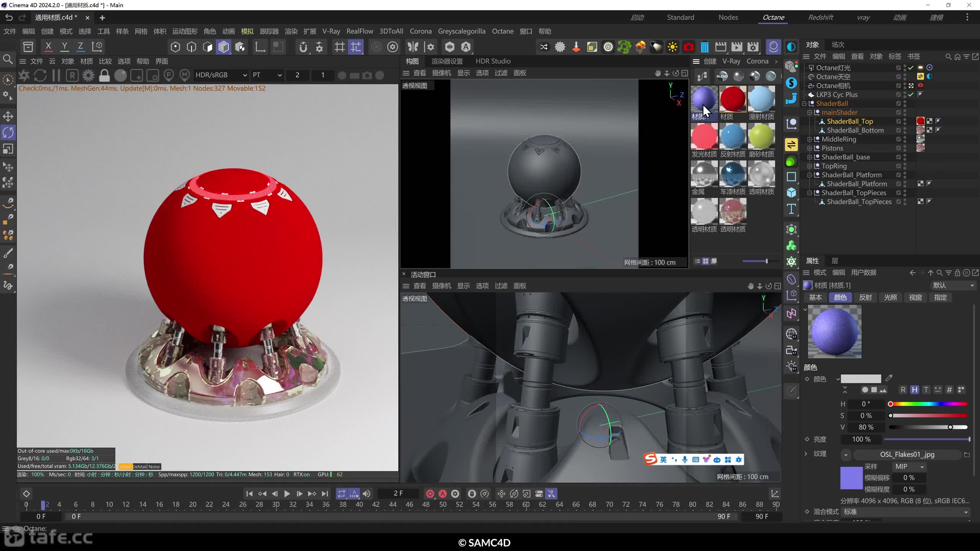Add a new document tab with plus
The height and width of the screenshot is (551, 980).
102,18
